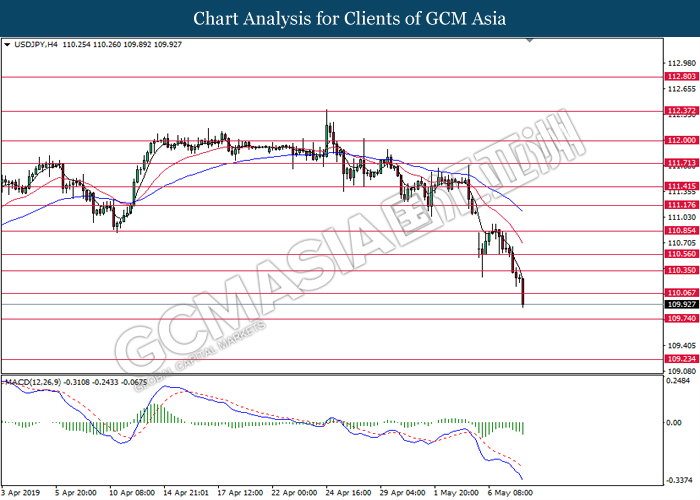This screenshot has width=700, height=500.
Task: Click the 111.713 price level tag
Action: (x=681, y=163)
